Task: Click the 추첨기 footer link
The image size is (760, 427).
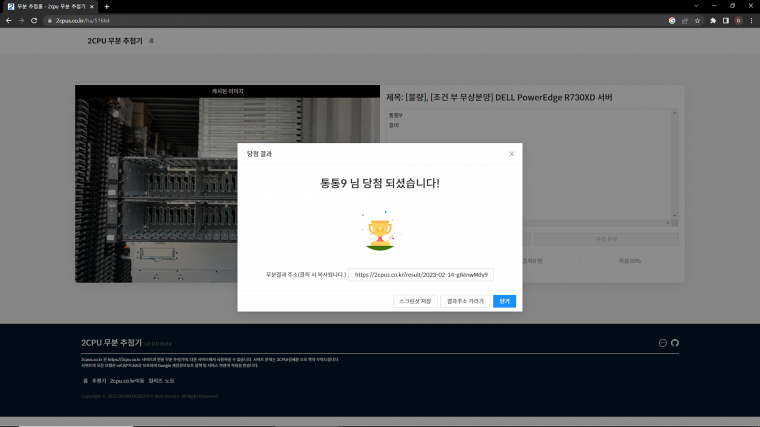Action: pyautogui.click(x=99, y=381)
